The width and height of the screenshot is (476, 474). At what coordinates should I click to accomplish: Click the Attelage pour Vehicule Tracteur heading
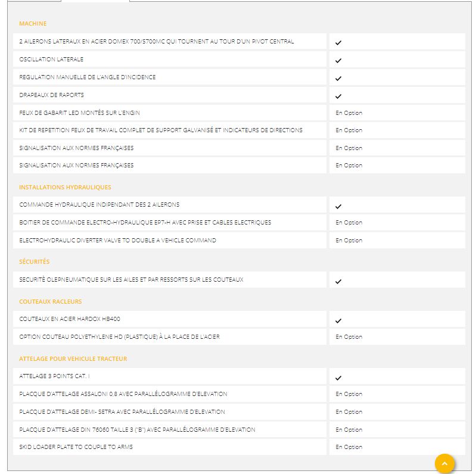[73, 359]
